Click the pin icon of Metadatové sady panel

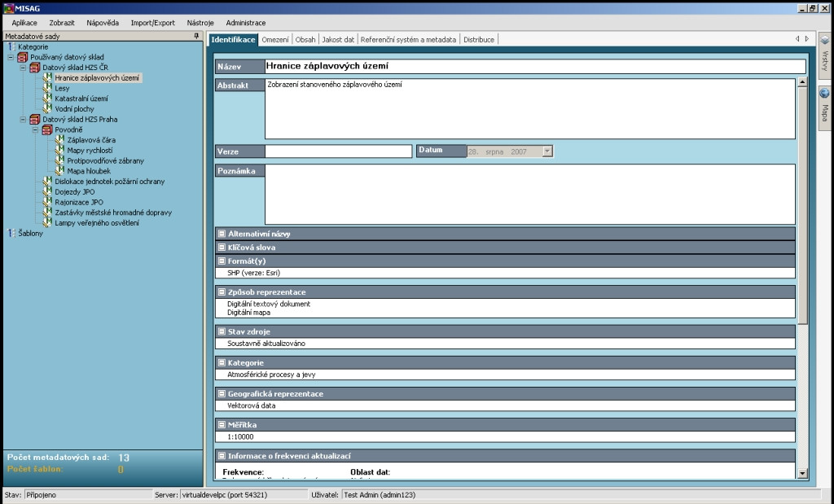click(196, 36)
